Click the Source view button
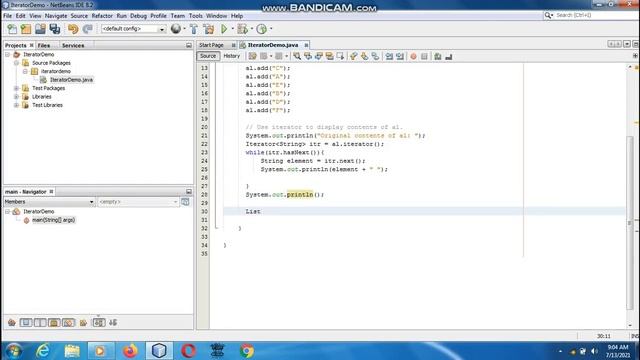Screen dimensions: 640x360 [x=208, y=56]
